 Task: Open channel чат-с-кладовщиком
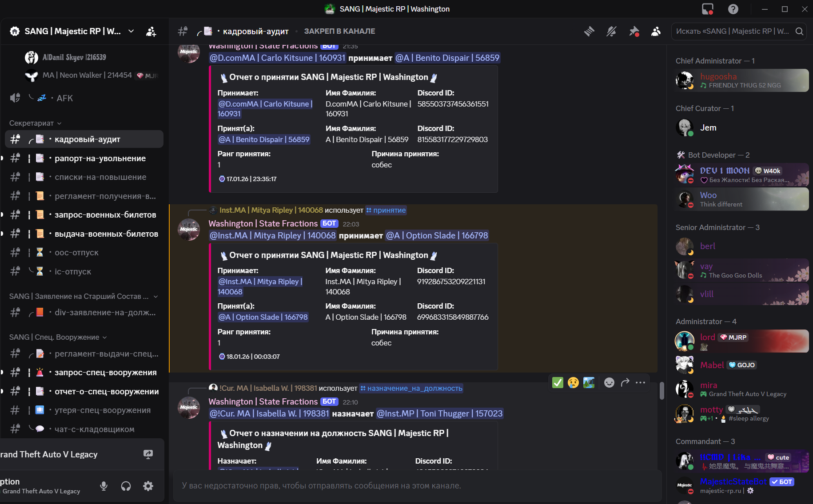(84, 429)
